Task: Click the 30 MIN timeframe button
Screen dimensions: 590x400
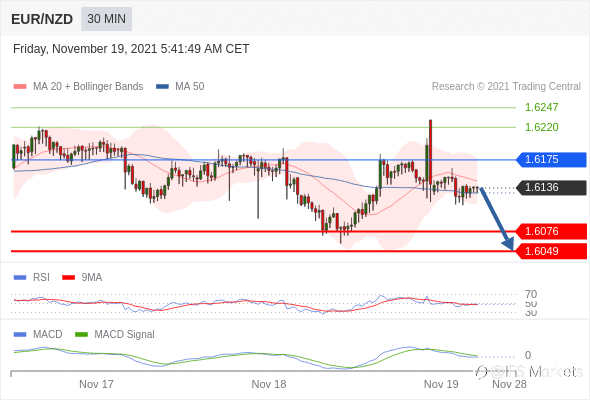Action: [106, 19]
